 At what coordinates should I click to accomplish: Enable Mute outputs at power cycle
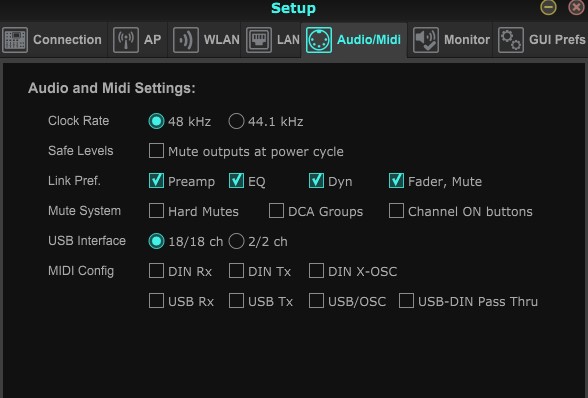coord(156,151)
